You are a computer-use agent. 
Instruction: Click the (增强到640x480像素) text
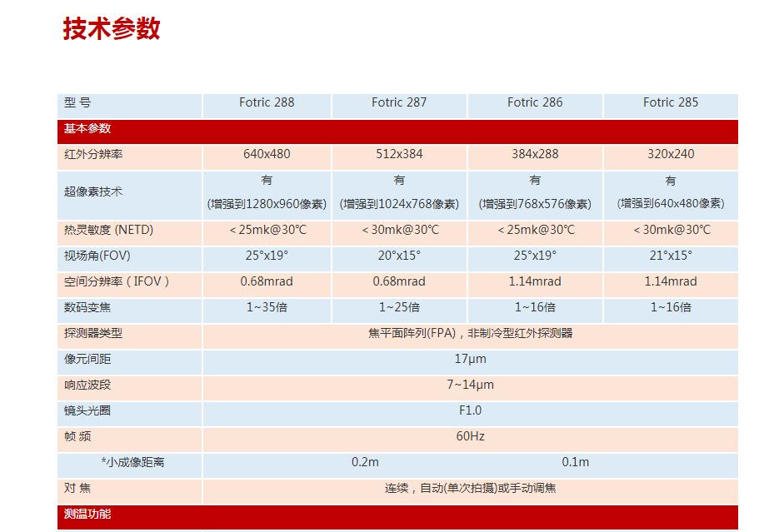[671, 203]
